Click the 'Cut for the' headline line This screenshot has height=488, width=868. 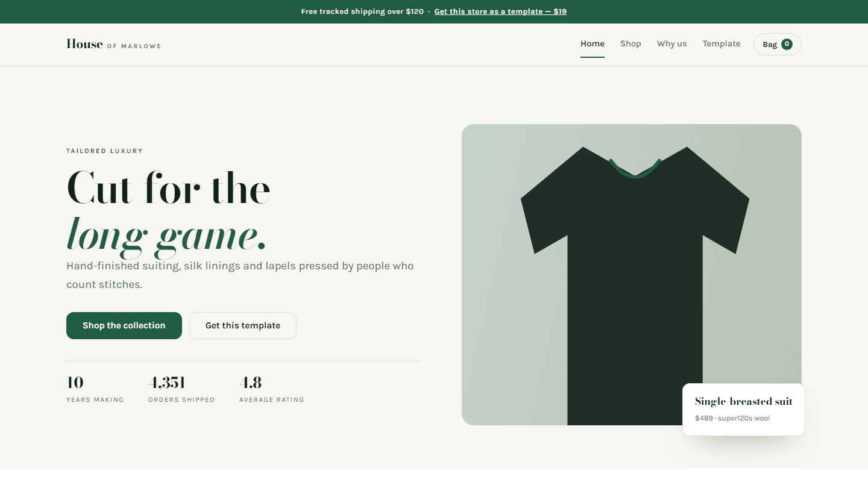pos(169,187)
